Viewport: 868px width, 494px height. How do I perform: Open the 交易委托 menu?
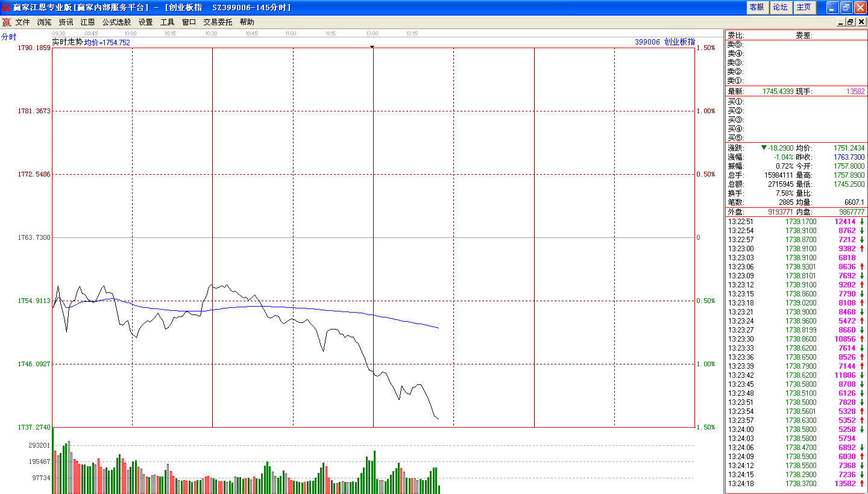(x=218, y=22)
